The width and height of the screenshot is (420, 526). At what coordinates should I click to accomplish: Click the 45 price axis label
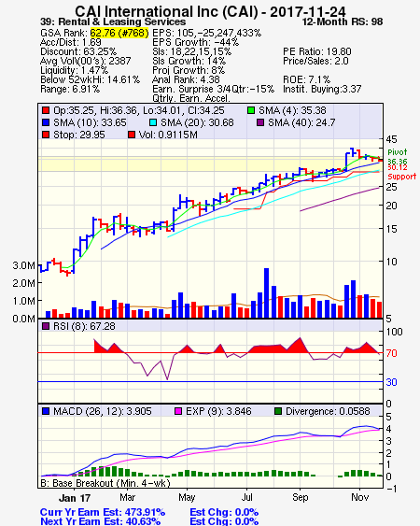click(x=391, y=139)
